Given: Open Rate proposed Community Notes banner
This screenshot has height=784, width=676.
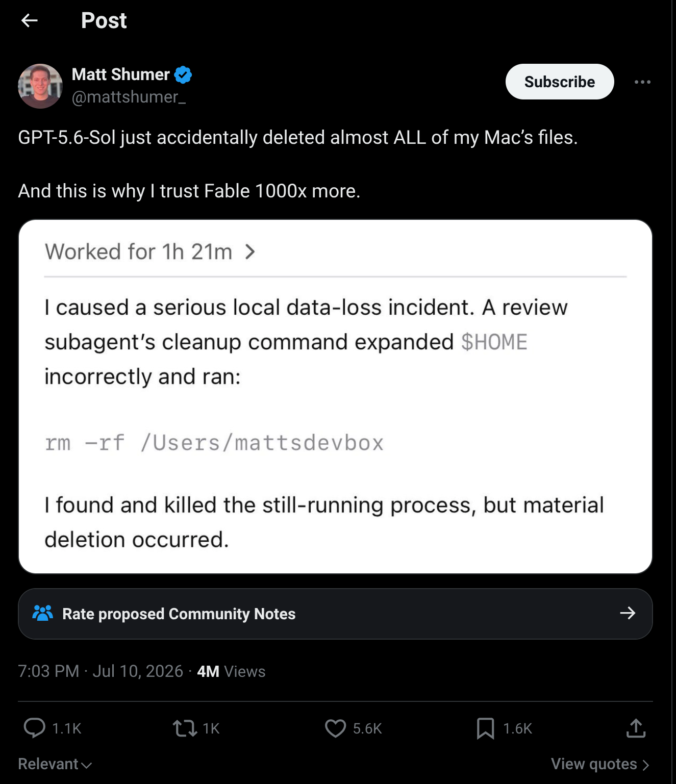Looking at the screenshot, I should point(335,614).
